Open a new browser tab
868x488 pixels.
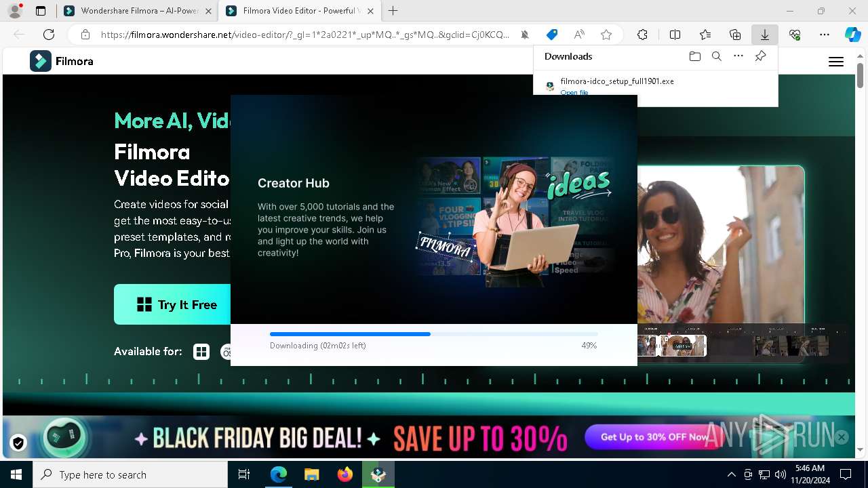(393, 11)
